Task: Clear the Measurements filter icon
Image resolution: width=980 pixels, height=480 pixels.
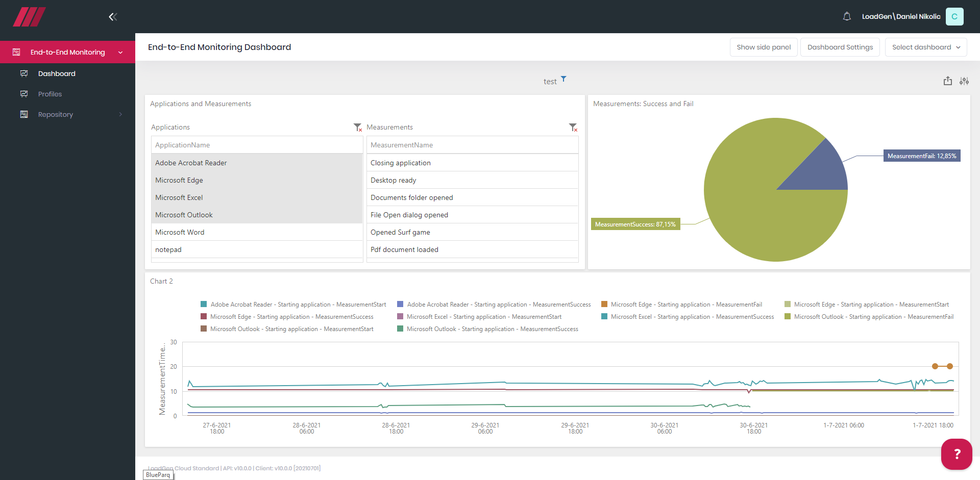Action: (573, 127)
